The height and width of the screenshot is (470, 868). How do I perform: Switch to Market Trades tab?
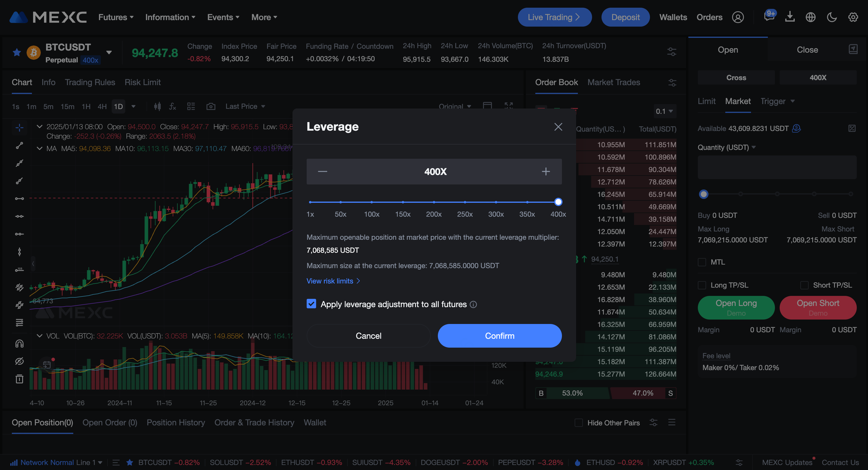[x=614, y=82]
